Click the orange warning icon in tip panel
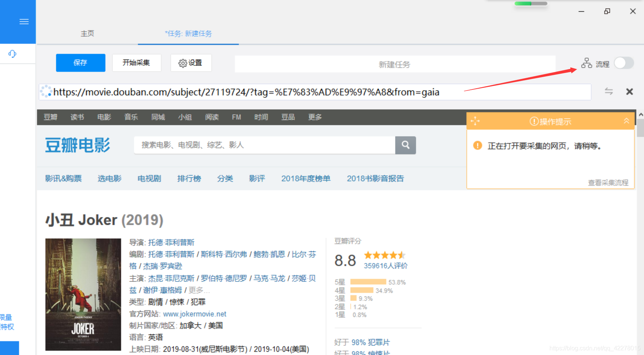644x355 pixels. coord(477,146)
